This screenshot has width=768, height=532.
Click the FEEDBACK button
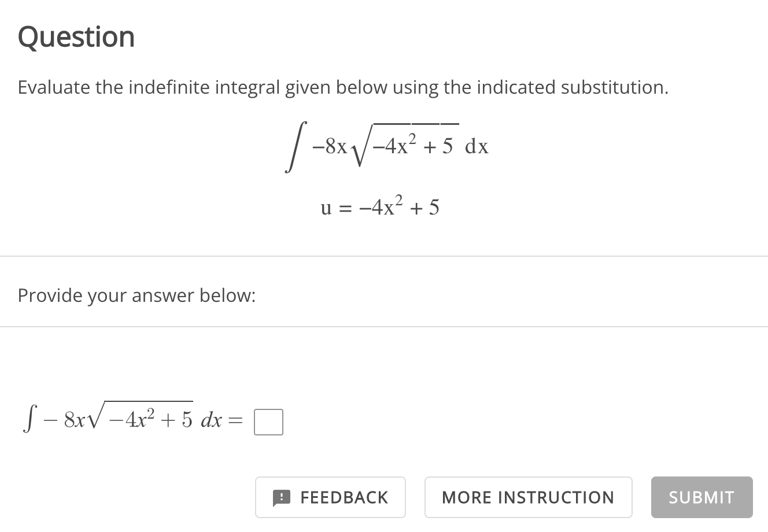click(330, 497)
